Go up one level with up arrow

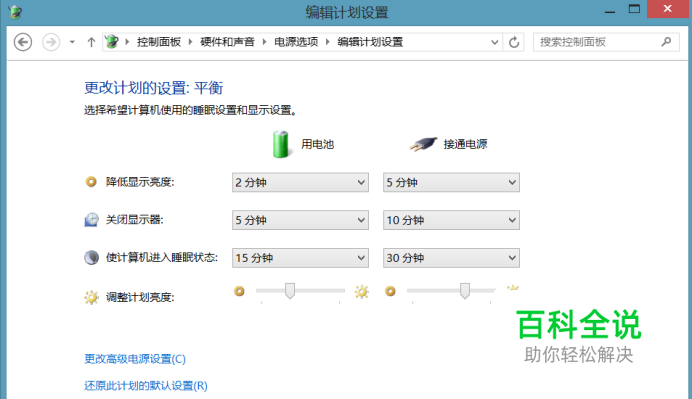pyautogui.click(x=91, y=42)
